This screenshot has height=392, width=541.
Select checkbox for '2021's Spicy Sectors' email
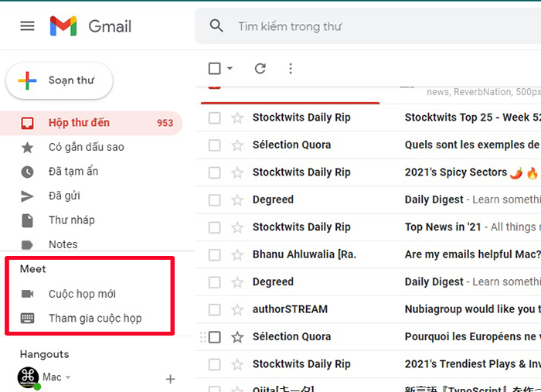point(215,172)
